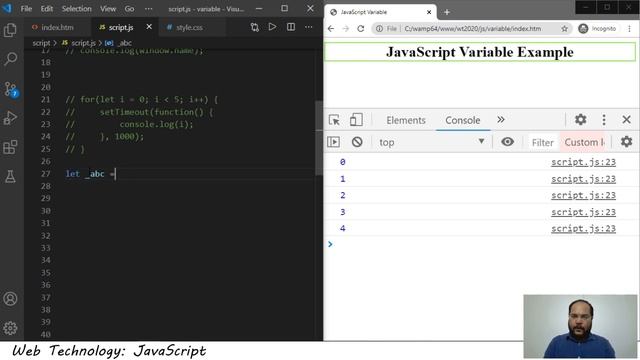View site information File icon
Screen dimensions: 640x360
[386, 29]
